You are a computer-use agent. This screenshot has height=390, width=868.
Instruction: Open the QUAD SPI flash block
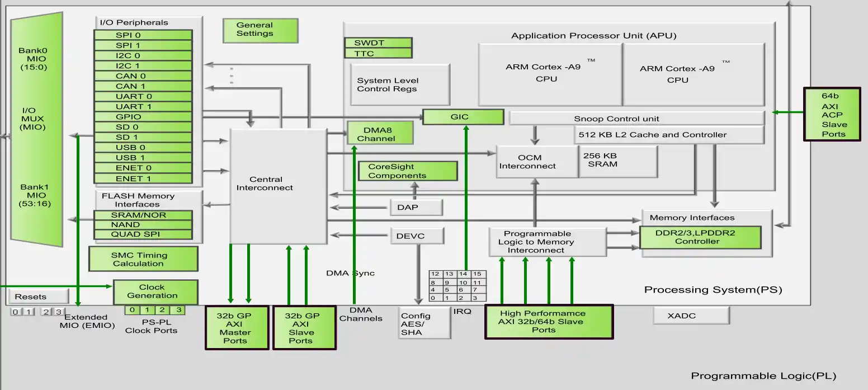(143, 234)
